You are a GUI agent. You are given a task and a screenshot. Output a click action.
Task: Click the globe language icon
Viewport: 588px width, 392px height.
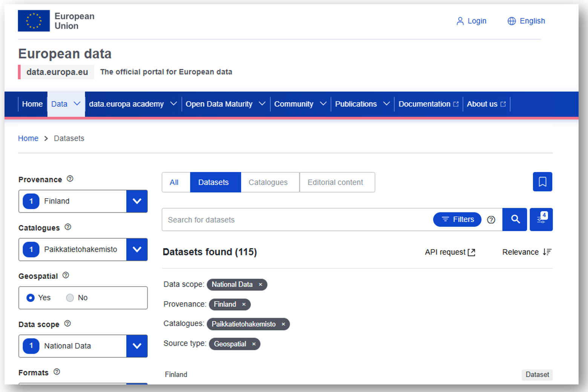(x=511, y=21)
